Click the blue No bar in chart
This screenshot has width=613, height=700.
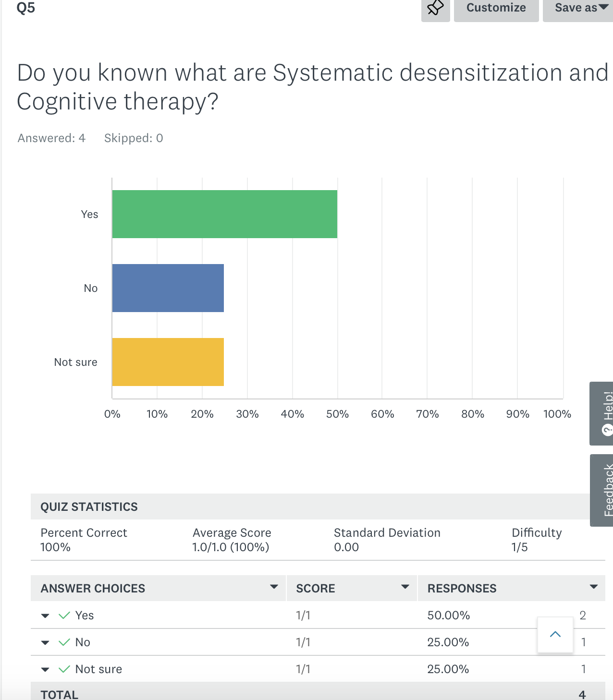(x=168, y=288)
